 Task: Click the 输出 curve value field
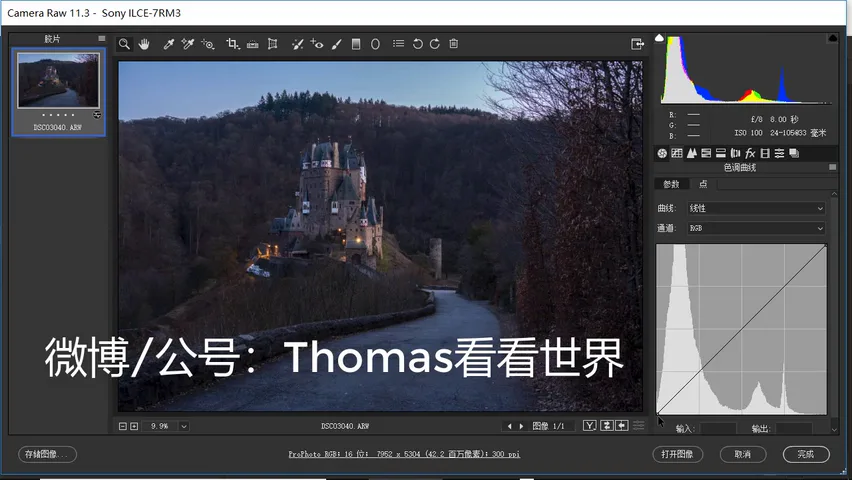click(x=794, y=428)
